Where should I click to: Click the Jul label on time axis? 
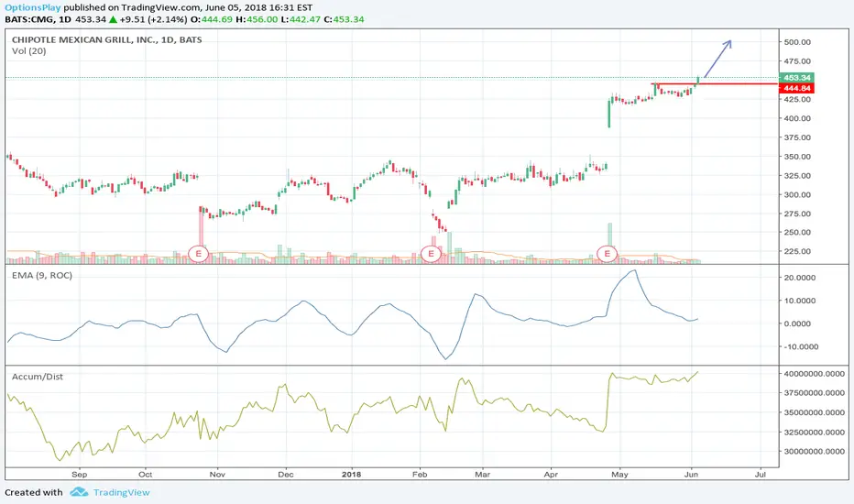point(761,475)
